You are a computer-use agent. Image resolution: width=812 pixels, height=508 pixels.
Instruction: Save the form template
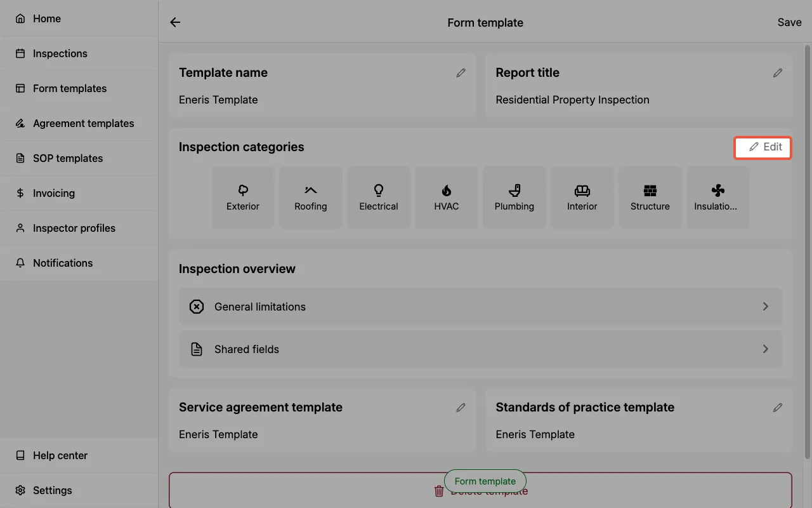tap(789, 22)
